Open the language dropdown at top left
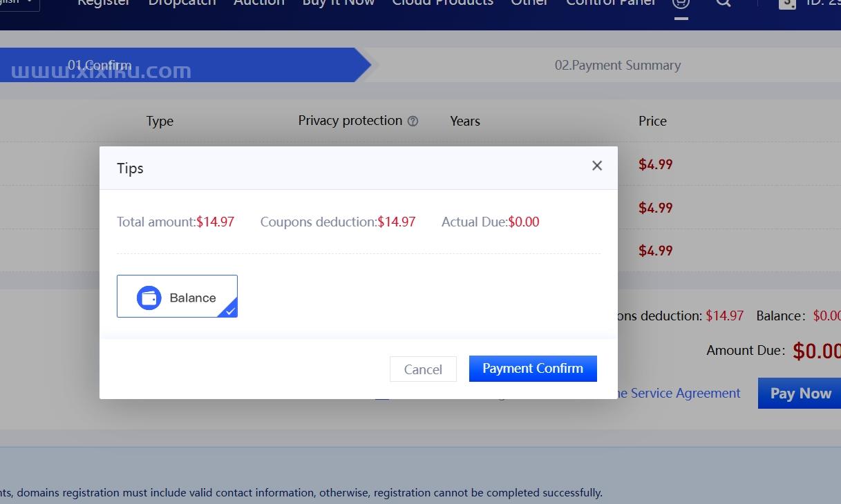The height and width of the screenshot is (504, 841). [x=19, y=3]
